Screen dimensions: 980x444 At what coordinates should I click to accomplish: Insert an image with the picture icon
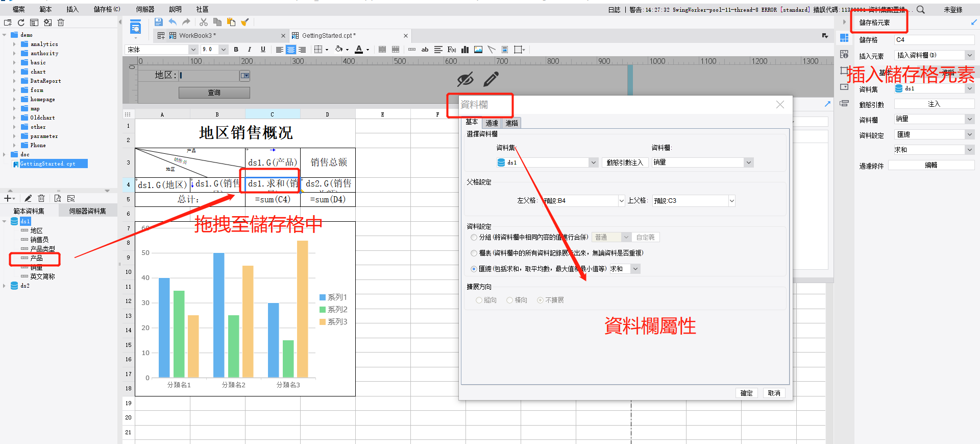pos(478,50)
